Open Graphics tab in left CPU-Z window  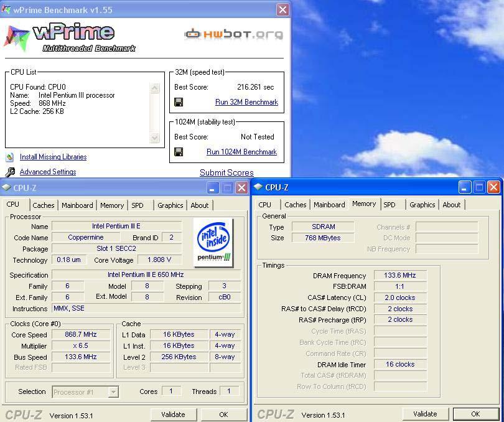pos(170,205)
